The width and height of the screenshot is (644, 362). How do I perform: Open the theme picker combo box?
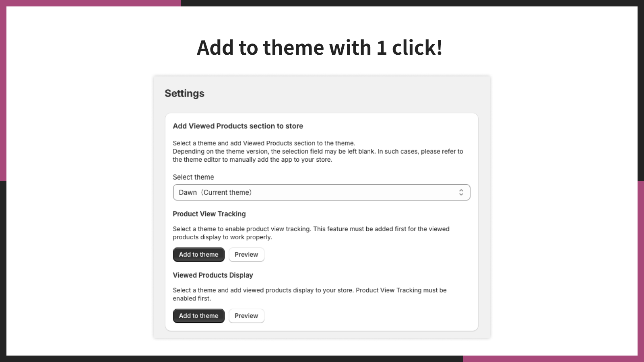(x=321, y=192)
